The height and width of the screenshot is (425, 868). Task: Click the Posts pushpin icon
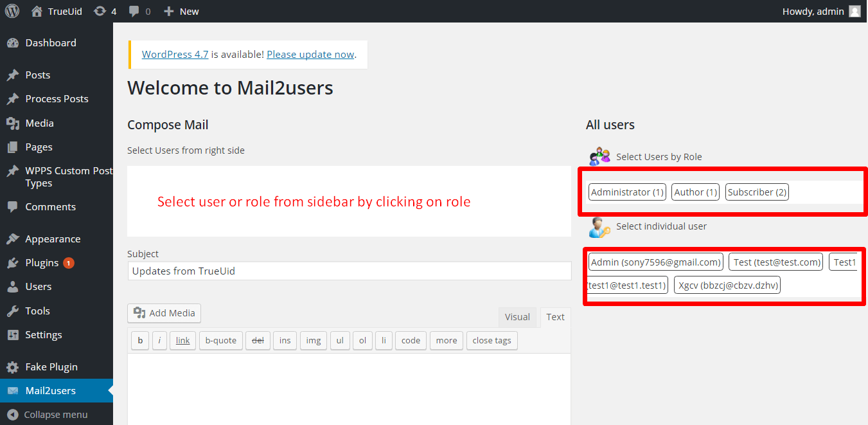[12, 75]
